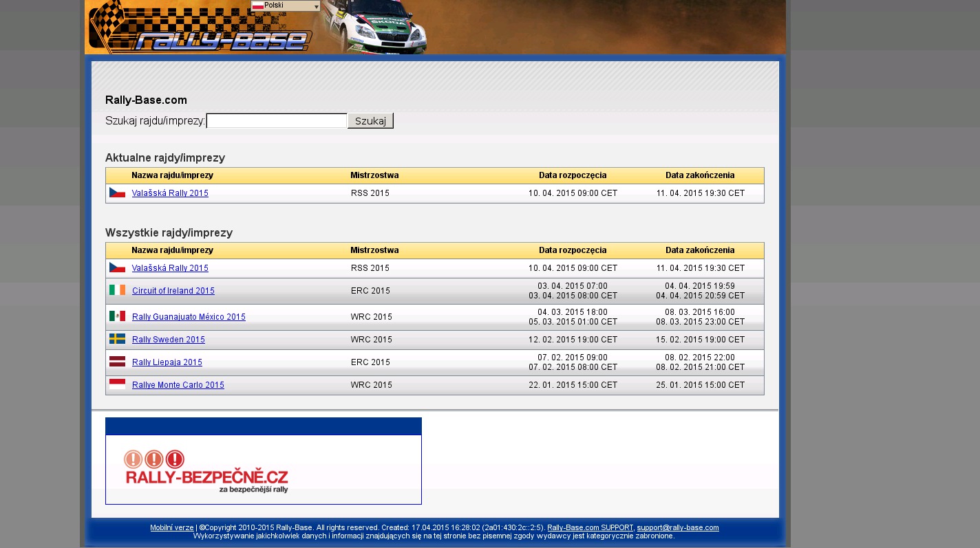The image size is (980, 548).
Task: Open Rally Sweden 2015 link
Action: pos(169,340)
